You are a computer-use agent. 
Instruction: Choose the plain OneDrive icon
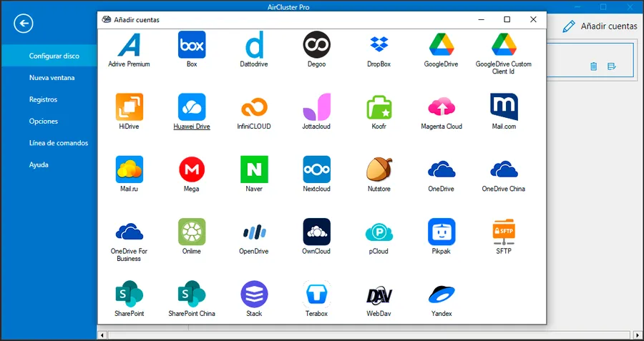click(x=441, y=169)
